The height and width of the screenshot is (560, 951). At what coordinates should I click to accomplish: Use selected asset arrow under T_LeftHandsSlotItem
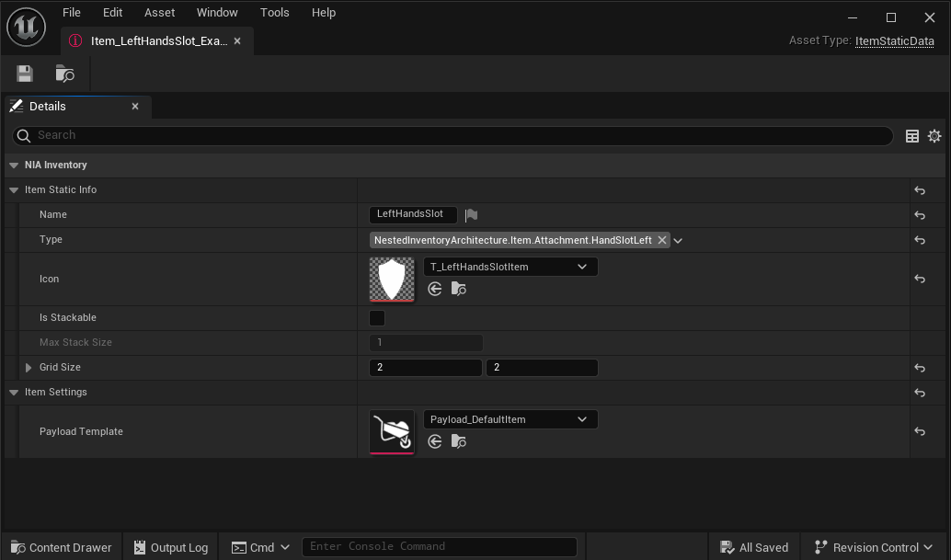click(x=433, y=288)
